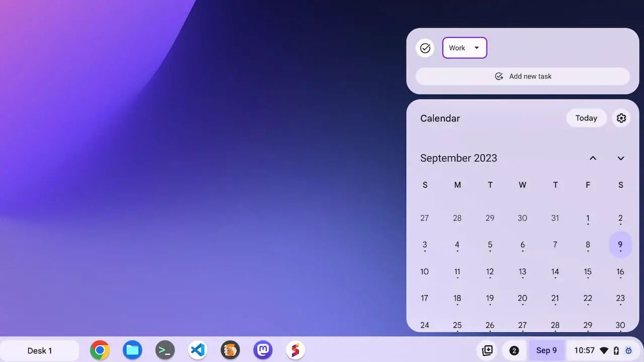Screen dimensions: 644x362
Task: Show the next month using the down chevron
Action: pos(620,158)
